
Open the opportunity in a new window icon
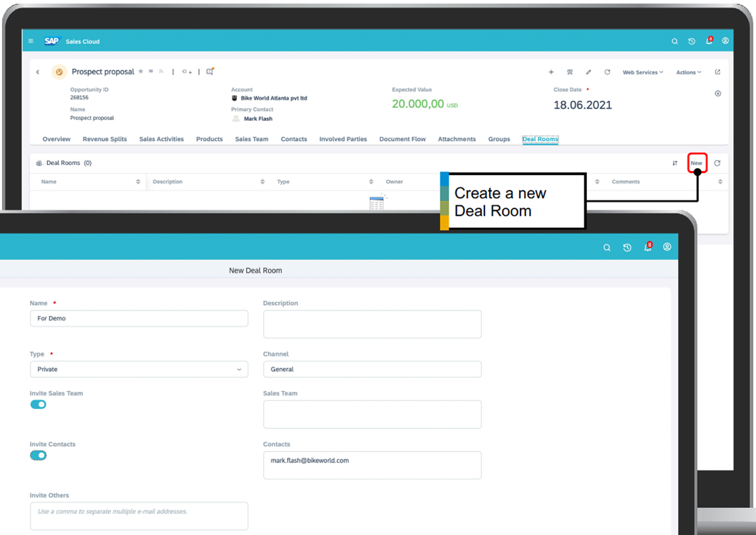click(717, 72)
